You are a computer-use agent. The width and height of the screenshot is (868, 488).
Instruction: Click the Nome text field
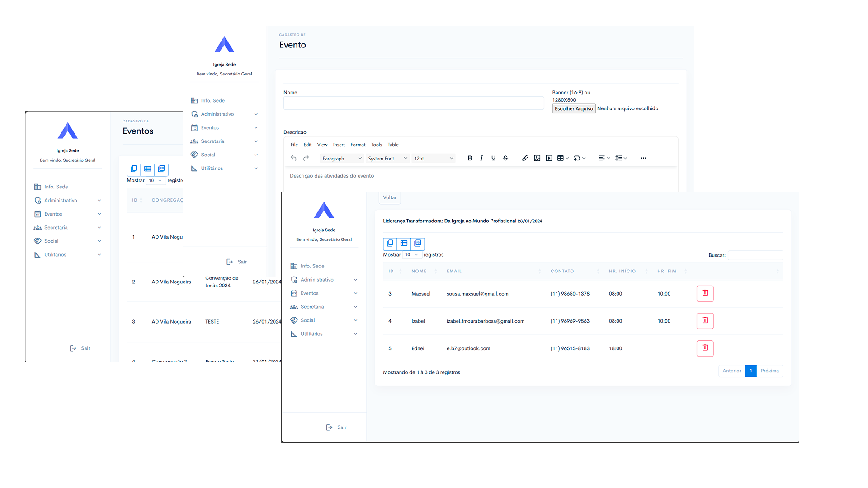coord(413,103)
